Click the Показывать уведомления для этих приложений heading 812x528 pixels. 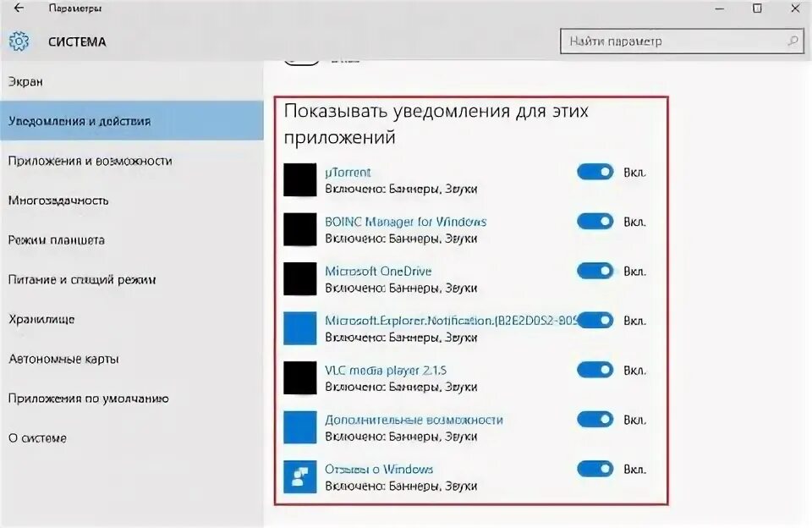436,124
